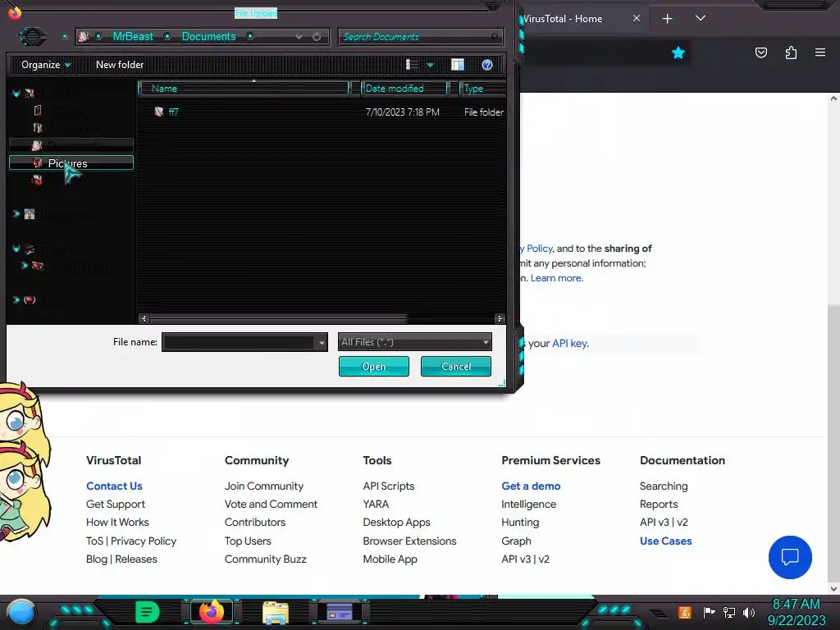Click the change view icon
The width and height of the screenshot is (840, 630).
click(x=412, y=65)
